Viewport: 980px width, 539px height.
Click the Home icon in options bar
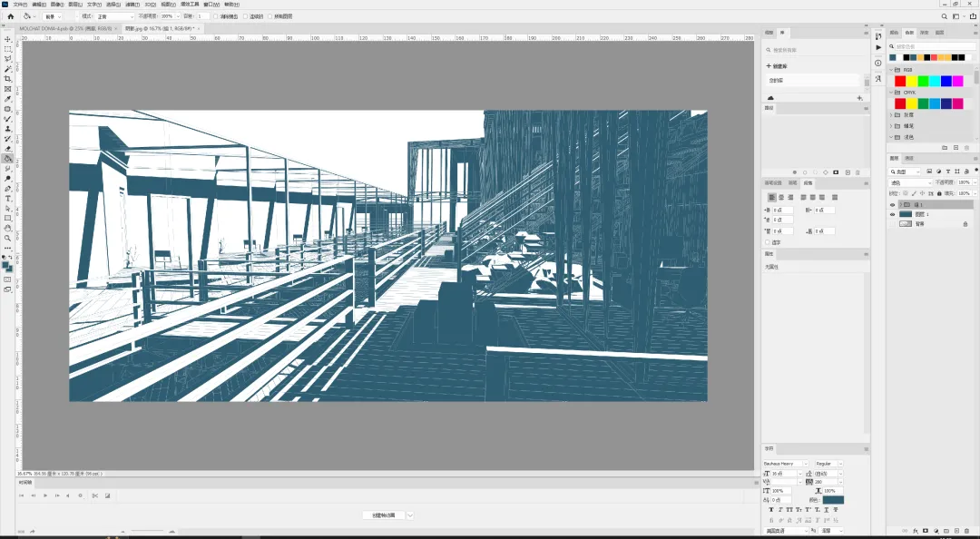click(10, 16)
